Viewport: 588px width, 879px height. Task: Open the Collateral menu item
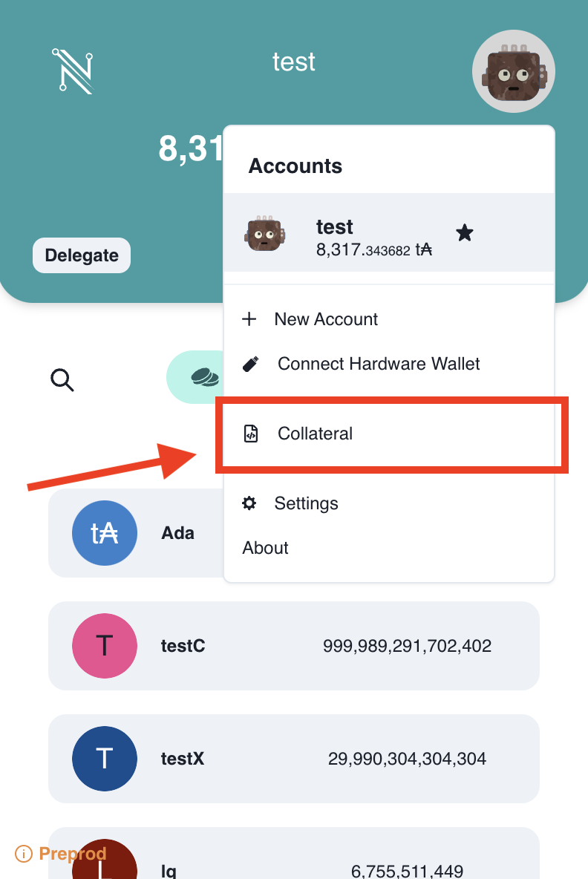315,434
